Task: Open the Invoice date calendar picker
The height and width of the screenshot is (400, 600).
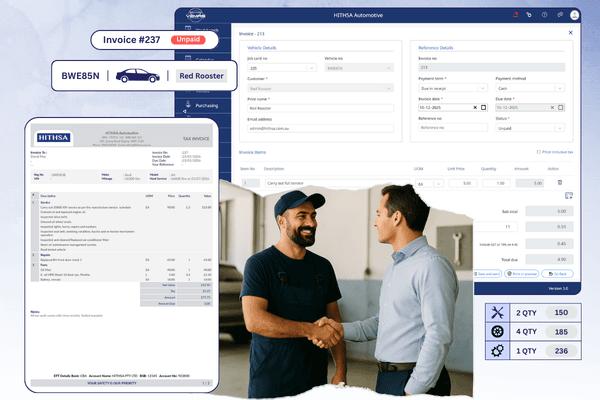Action: (484, 108)
